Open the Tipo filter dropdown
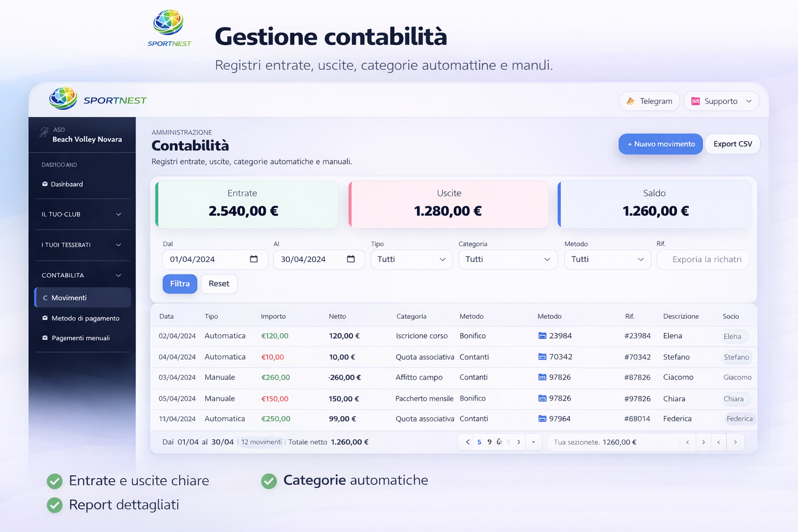This screenshot has height=532, width=798. coord(411,259)
